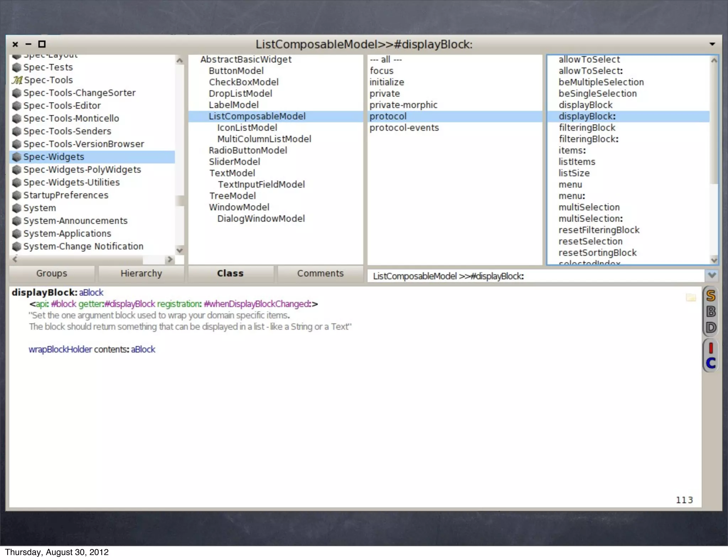Select the protocol-events category
This screenshot has width=728, height=560.
click(x=404, y=128)
